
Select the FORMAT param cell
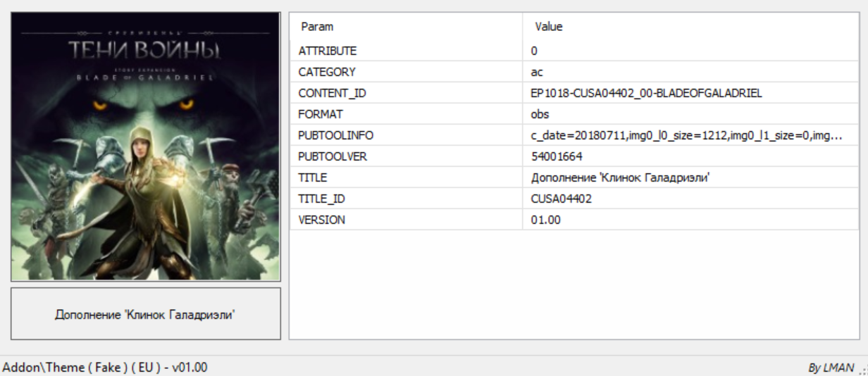coord(406,114)
